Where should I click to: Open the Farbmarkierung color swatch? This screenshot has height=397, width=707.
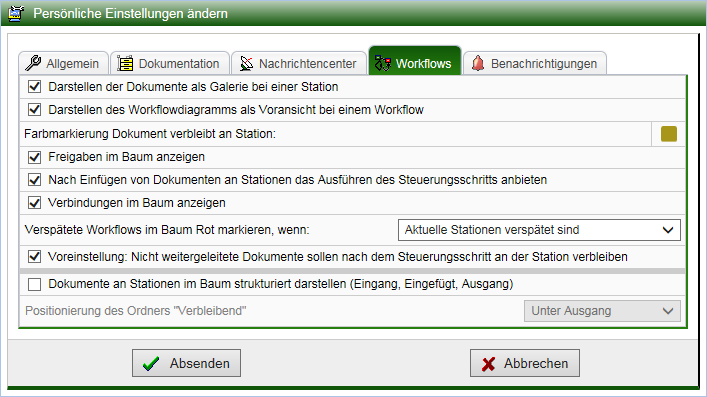point(669,134)
